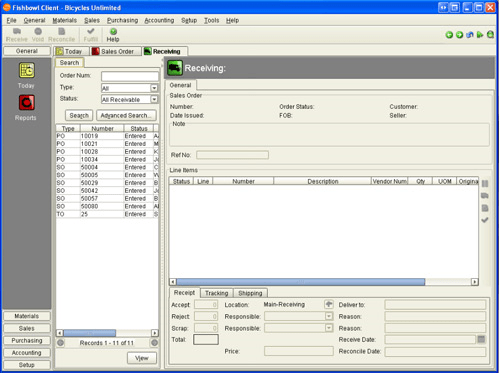Select the PO 10019 row
The width and height of the screenshot is (500, 373).
click(x=107, y=136)
